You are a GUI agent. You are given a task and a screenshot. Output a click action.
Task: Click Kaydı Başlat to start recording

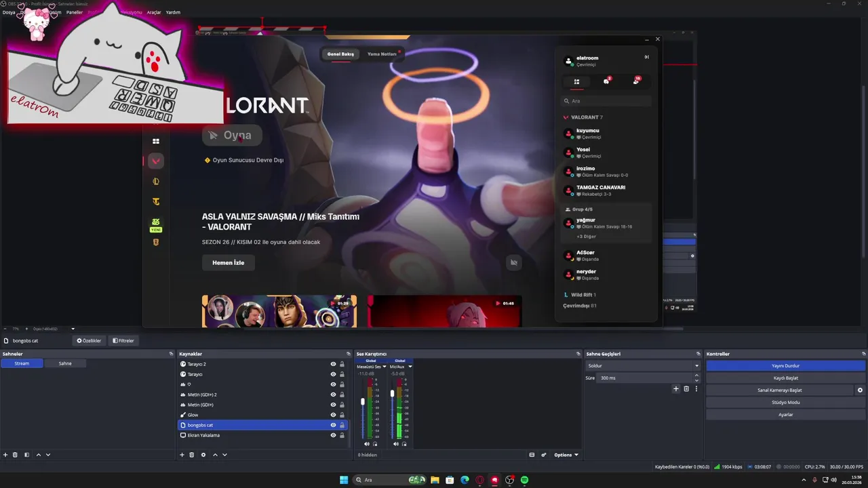[x=785, y=378]
